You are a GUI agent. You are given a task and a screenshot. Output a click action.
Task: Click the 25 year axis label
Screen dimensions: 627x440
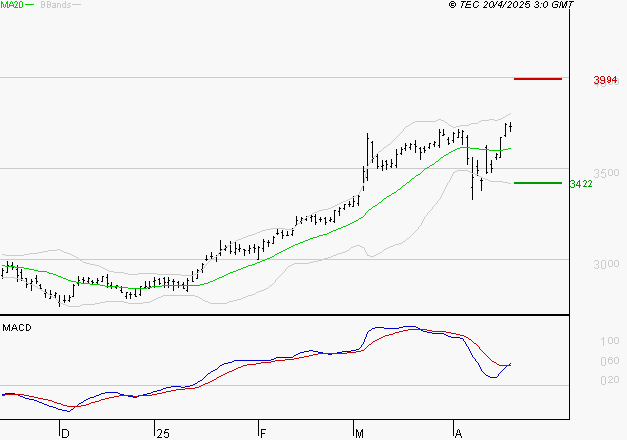point(163,433)
